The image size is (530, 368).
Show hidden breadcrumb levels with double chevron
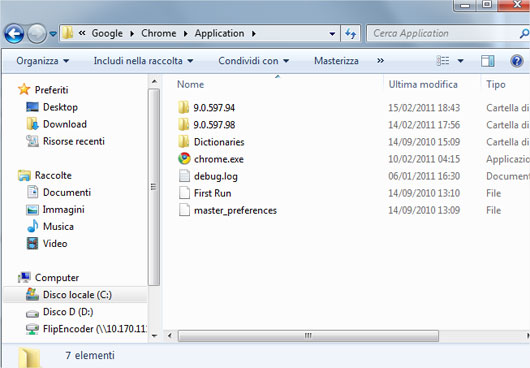(82, 33)
